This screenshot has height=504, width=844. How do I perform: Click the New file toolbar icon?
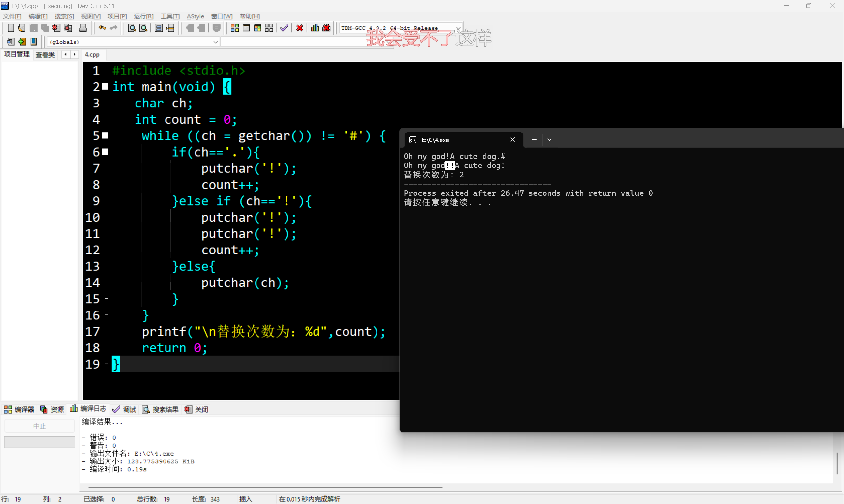[x=11, y=28]
